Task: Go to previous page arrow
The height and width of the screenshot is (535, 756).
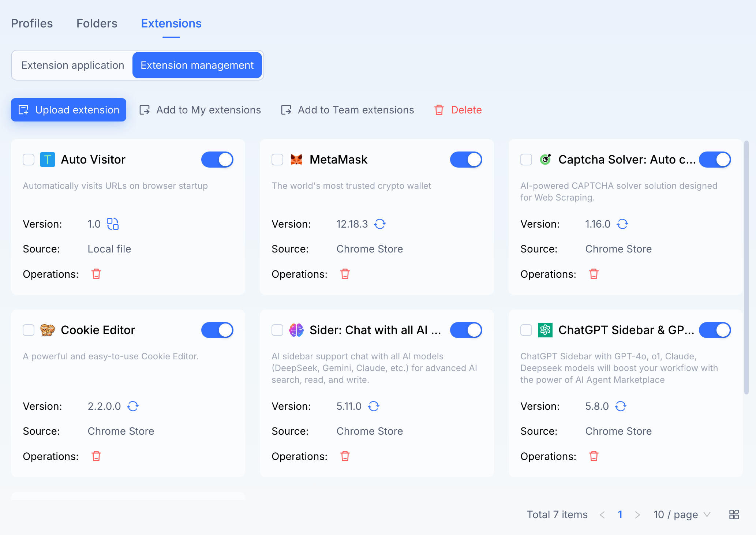Action: tap(602, 515)
